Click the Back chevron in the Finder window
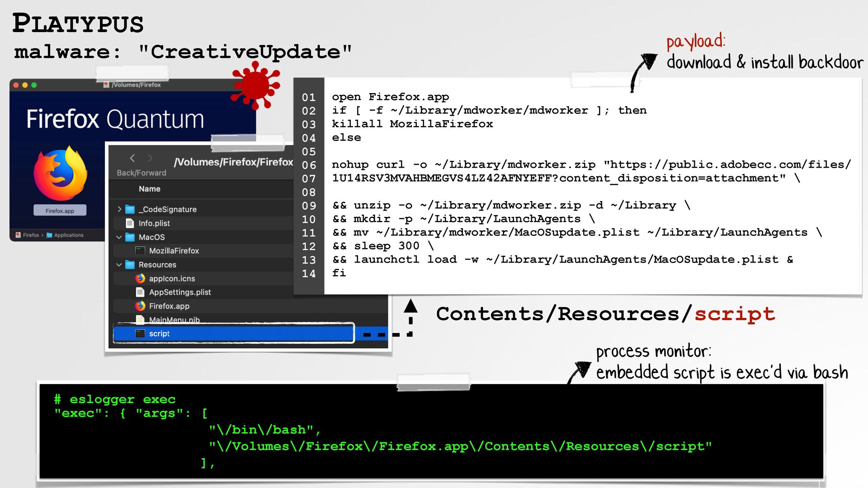The height and width of the screenshot is (488, 868). click(x=132, y=158)
